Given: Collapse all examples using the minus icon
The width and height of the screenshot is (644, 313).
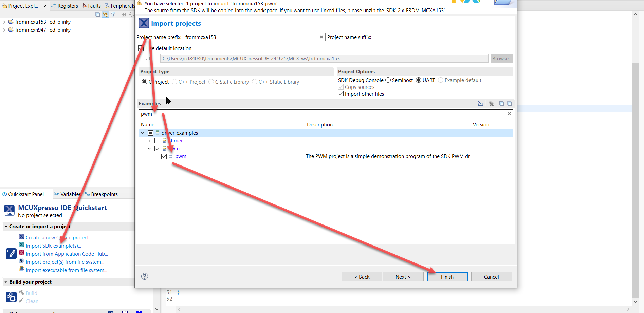Looking at the screenshot, I should [x=510, y=104].
